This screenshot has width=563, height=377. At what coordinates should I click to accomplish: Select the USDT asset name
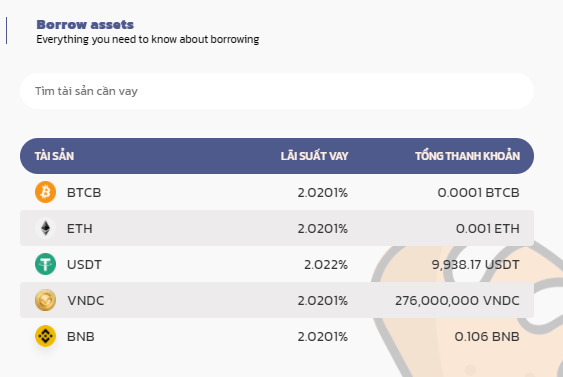(84, 265)
